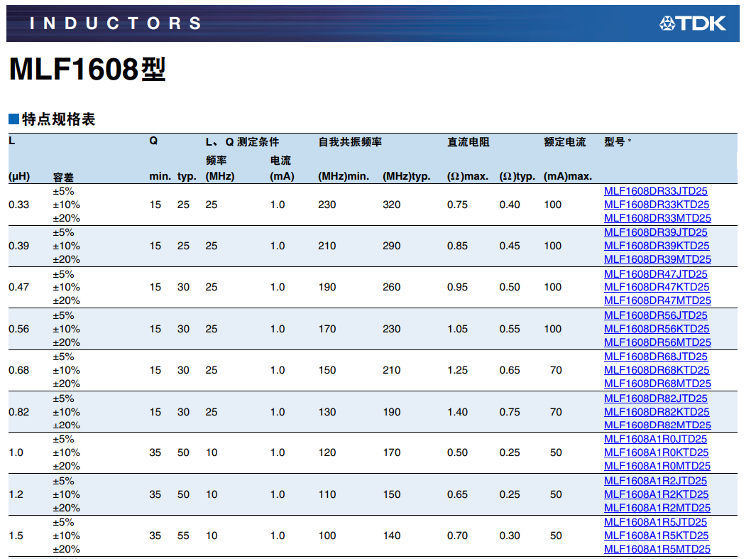This screenshot has height=559, width=756.
Task: Click the 110 MHz minimum resonance value
Action: point(327,494)
